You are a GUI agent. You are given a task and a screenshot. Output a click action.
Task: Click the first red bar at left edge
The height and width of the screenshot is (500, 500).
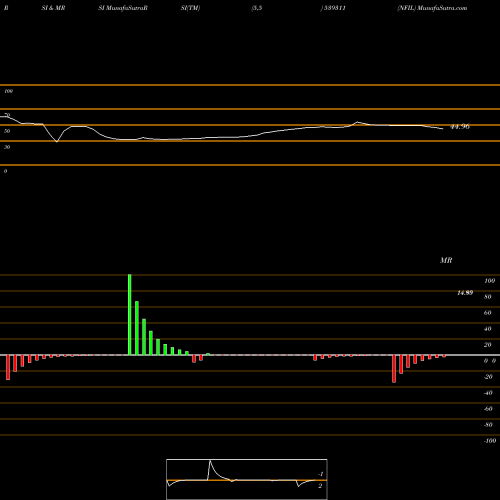(x=8, y=367)
